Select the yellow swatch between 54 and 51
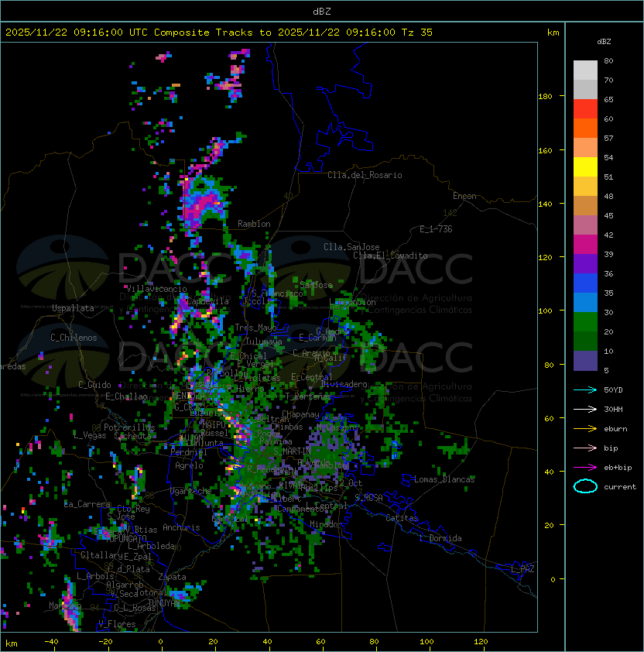The height and width of the screenshot is (652, 644). (x=585, y=167)
